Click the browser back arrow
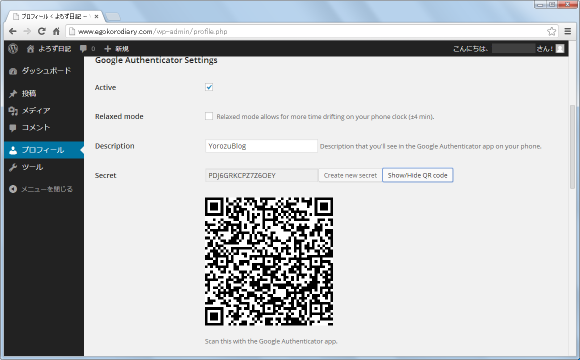 click(x=13, y=31)
